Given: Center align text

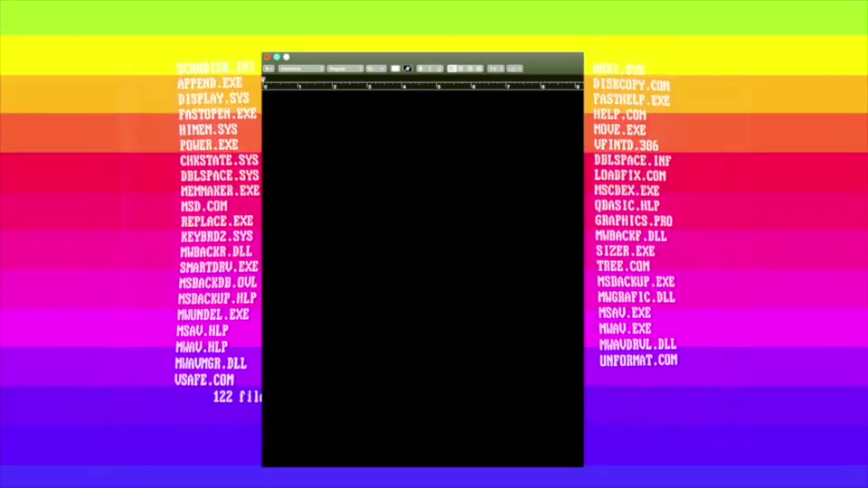Looking at the screenshot, I should [x=460, y=69].
